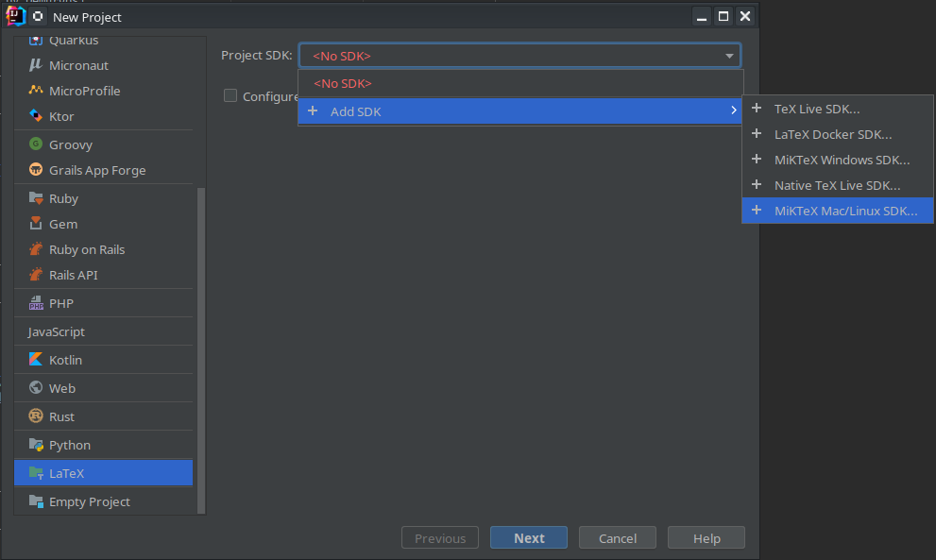The height and width of the screenshot is (560, 936).
Task: Click the IntelliJ logo in title bar
Action: point(15,16)
